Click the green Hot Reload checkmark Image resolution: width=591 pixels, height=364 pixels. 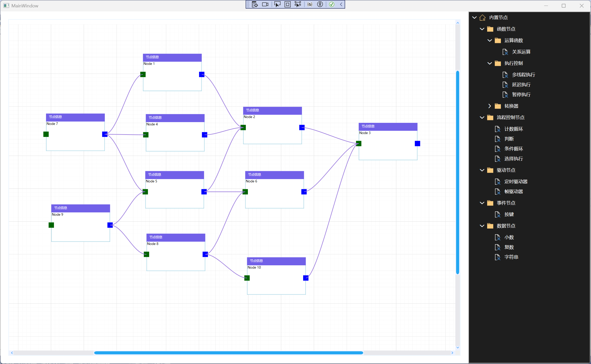coord(332,4)
